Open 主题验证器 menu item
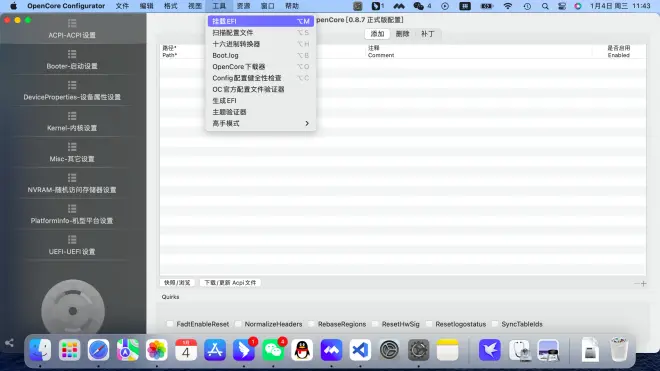Screen dimensions: 660x371 tap(261, 112)
